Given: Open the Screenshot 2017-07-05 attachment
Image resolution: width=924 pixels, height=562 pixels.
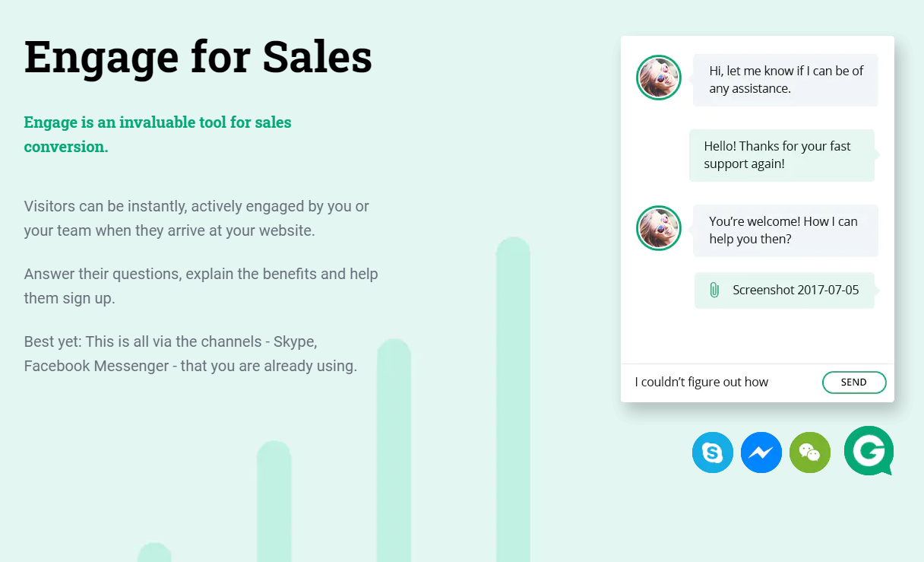Looking at the screenshot, I should click(x=785, y=290).
